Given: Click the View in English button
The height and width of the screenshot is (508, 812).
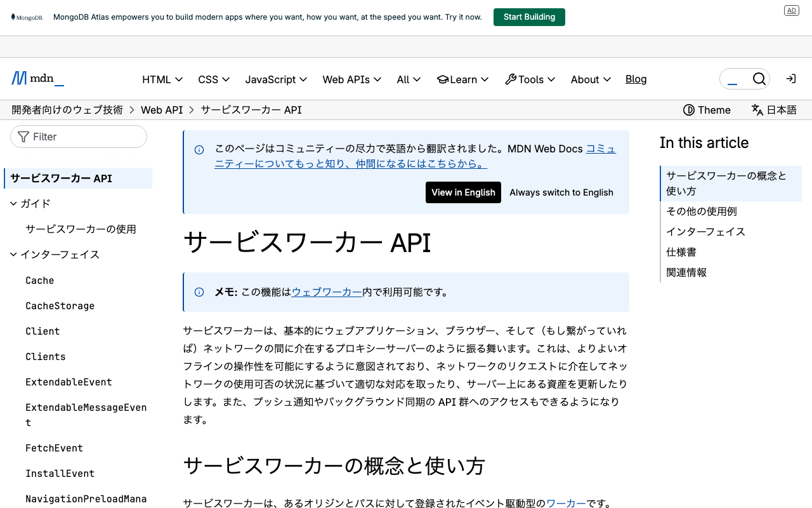Looking at the screenshot, I should (463, 192).
